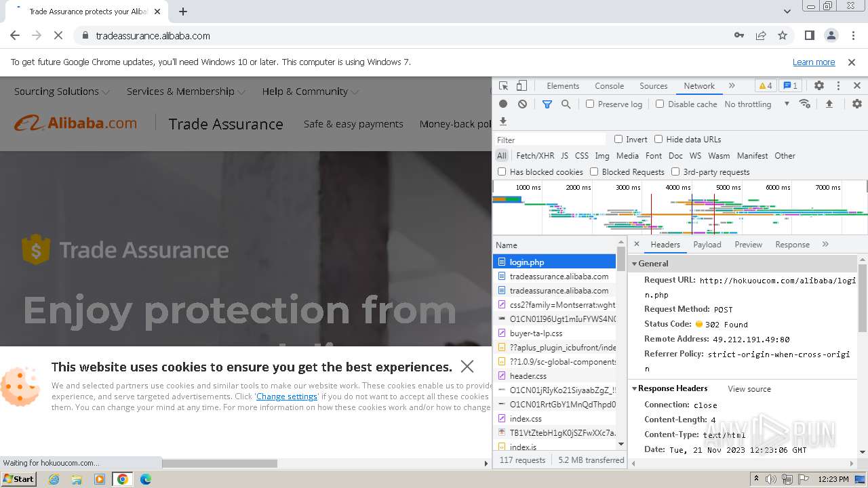This screenshot has width=868, height=488.
Task: Toggle the network filter funnel icon
Action: tap(547, 104)
